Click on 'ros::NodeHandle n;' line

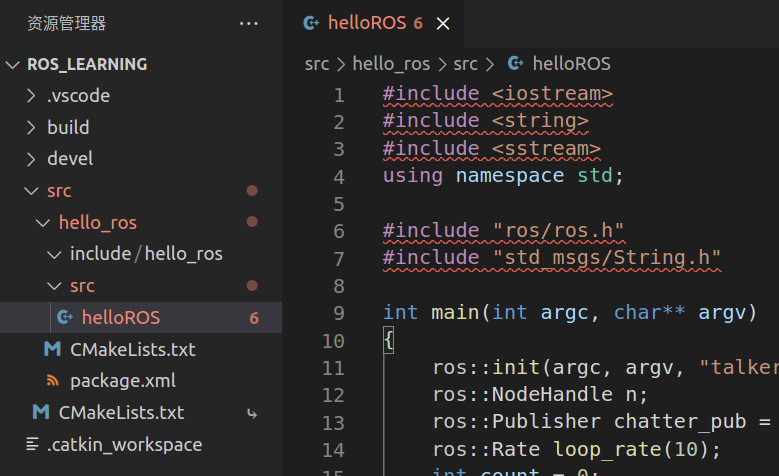click(540, 395)
